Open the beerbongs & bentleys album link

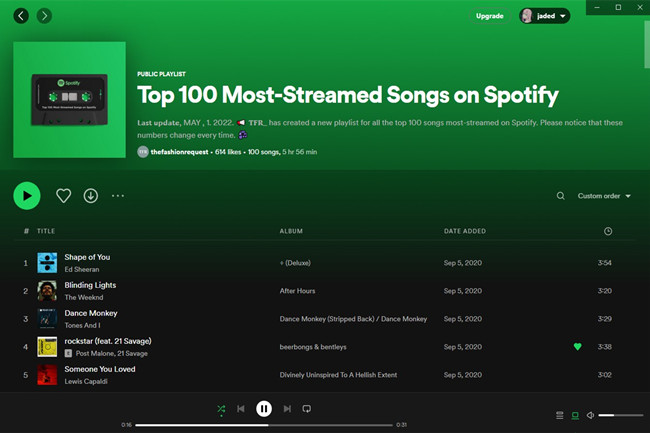click(313, 347)
